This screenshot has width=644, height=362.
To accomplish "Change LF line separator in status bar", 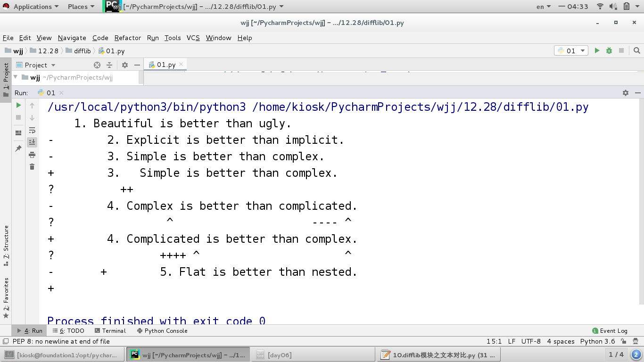I will (512, 341).
